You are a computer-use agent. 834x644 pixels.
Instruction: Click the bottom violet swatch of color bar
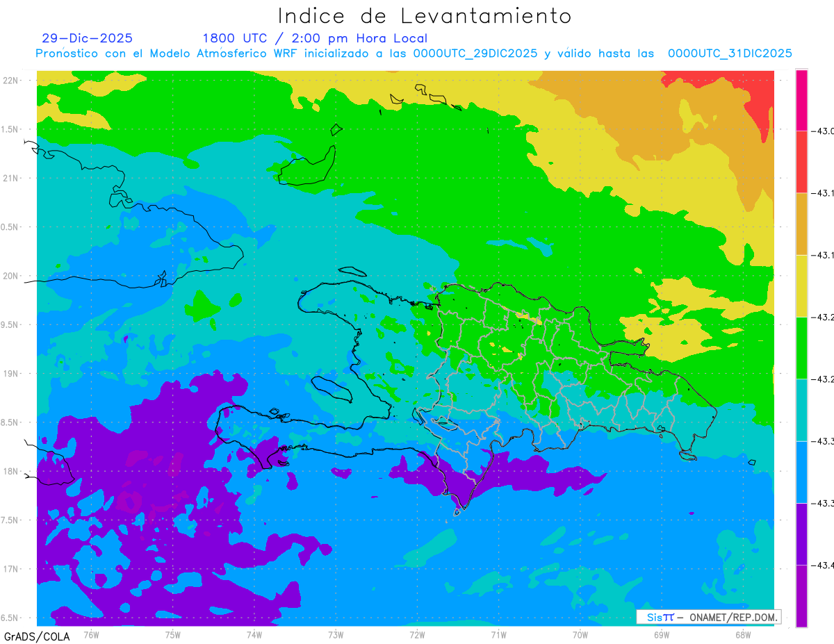pyautogui.click(x=801, y=595)
